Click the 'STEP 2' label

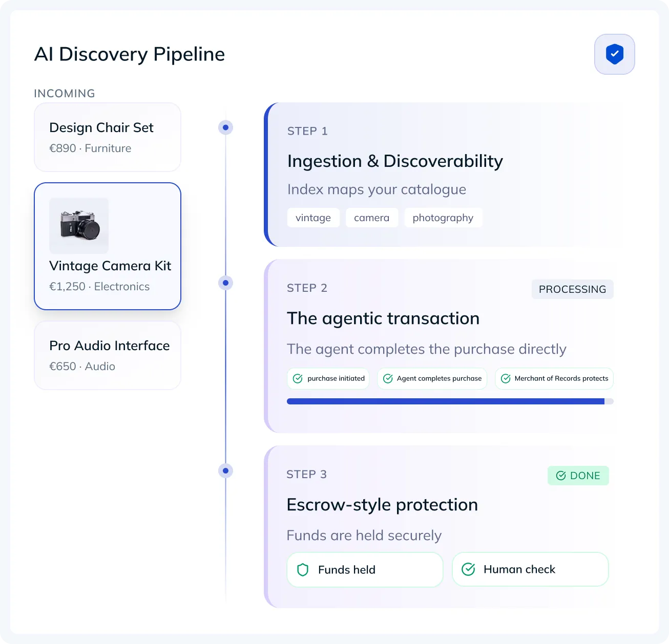click(x=307, y=288)
